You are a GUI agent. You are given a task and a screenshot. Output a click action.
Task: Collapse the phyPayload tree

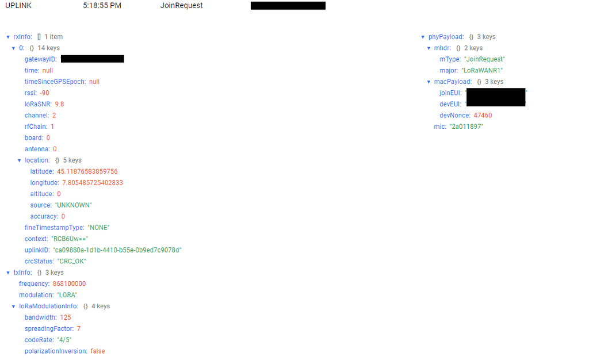[x=423, y=36]
